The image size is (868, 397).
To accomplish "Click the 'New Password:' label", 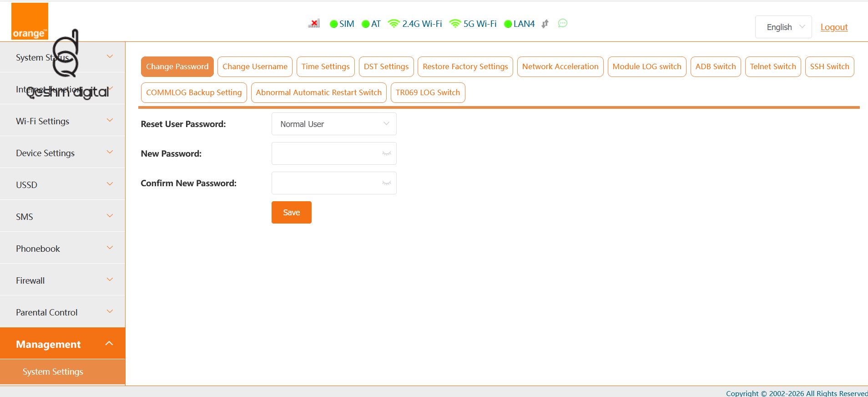I will 171,154.
